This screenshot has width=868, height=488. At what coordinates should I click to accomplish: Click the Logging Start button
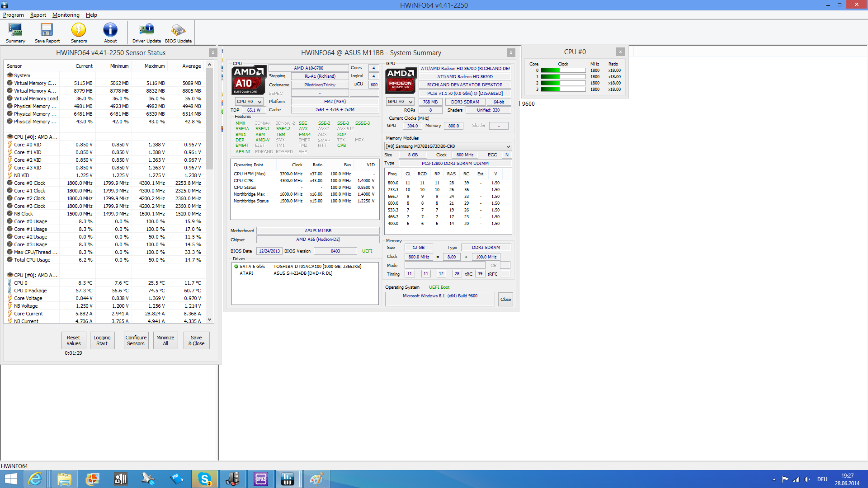click(102, 340)
